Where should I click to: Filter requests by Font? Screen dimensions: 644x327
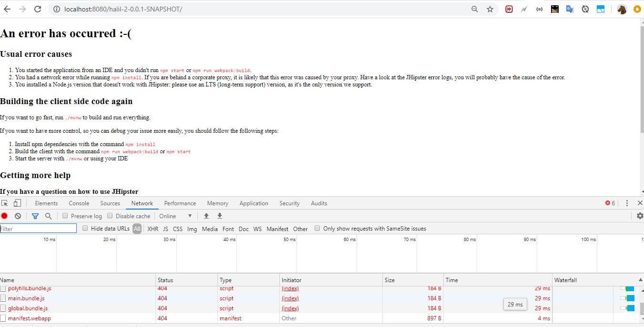tap(228, 229)
